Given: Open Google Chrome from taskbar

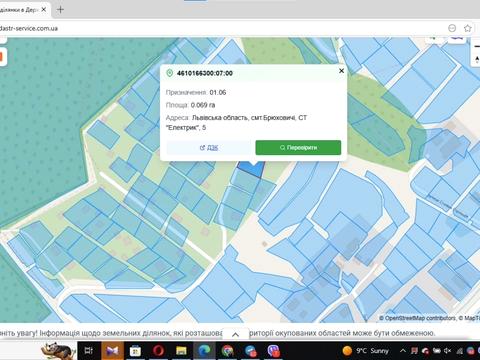Looking at the screenshot, I should pos(228,351).
